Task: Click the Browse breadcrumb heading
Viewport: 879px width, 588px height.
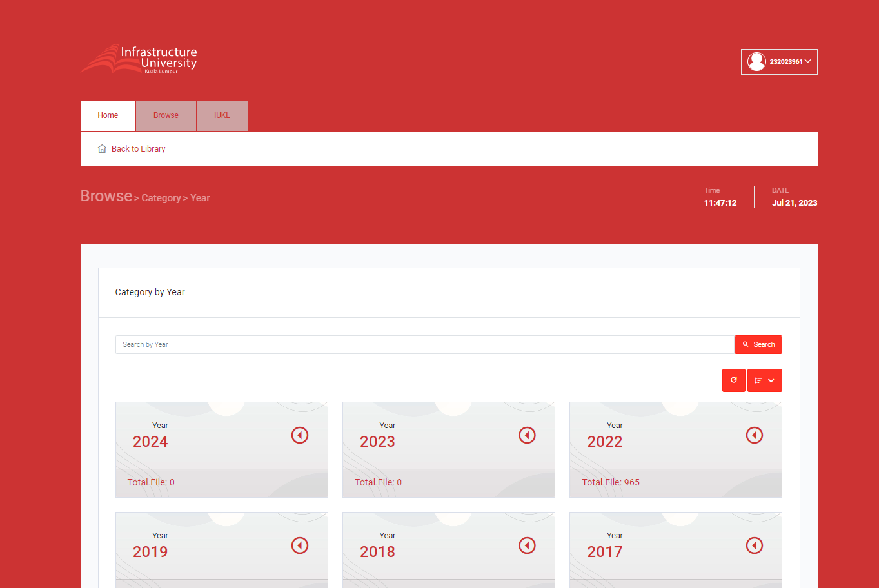Action: pos(106,196)
